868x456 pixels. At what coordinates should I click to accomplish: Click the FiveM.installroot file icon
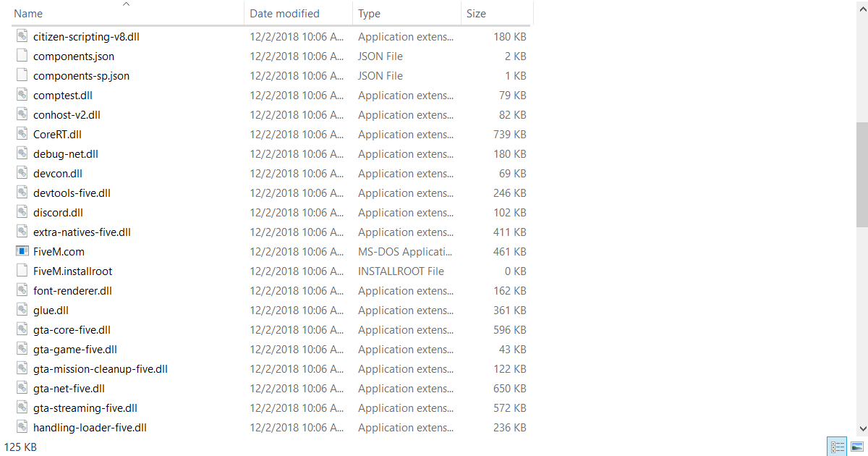point(22,271)
